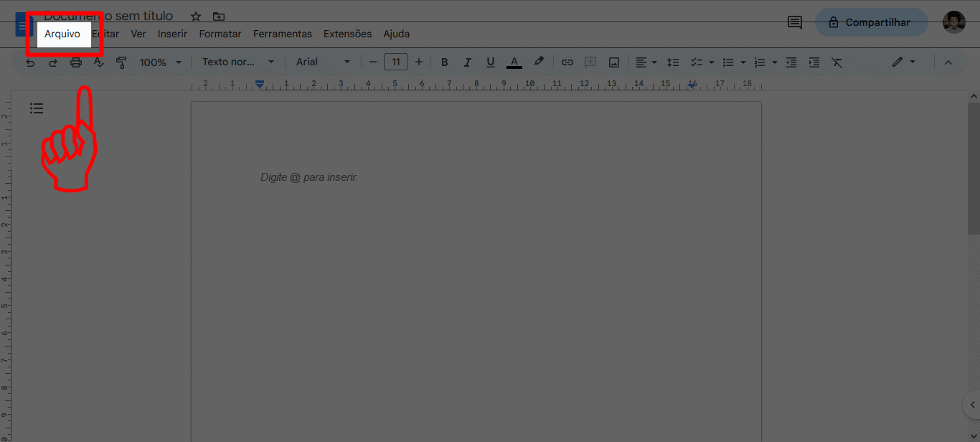Click the clear formatting icon
This screenshot has height=442, width=980.
837,62
